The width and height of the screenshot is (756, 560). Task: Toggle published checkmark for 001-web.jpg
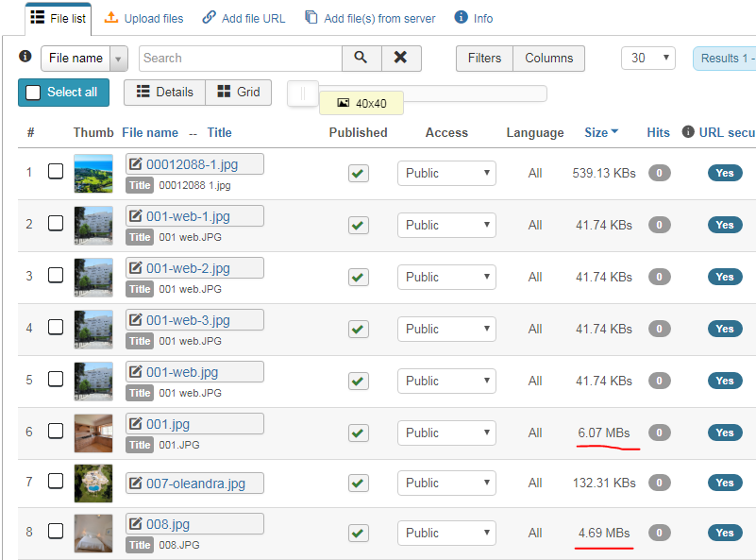click(359, 382)
